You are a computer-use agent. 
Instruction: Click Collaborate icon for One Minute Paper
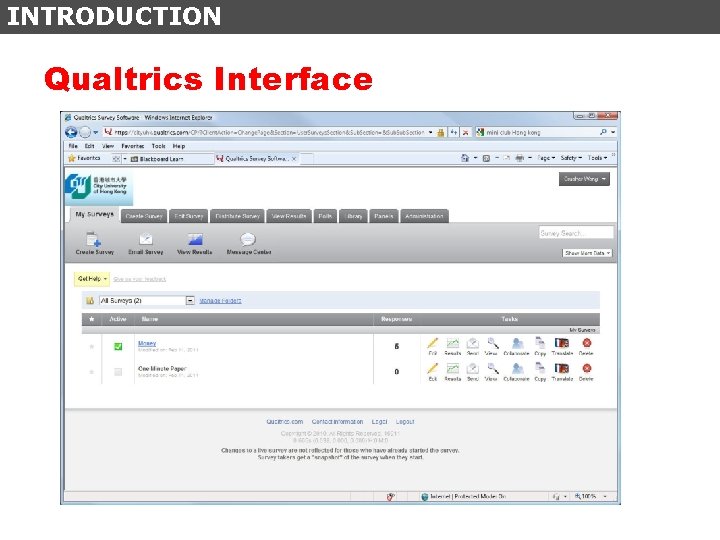click(x=517, y=368)
